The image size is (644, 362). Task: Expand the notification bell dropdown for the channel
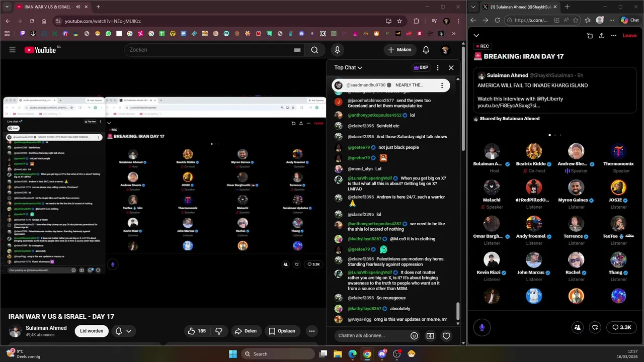(x=129, y=331)
